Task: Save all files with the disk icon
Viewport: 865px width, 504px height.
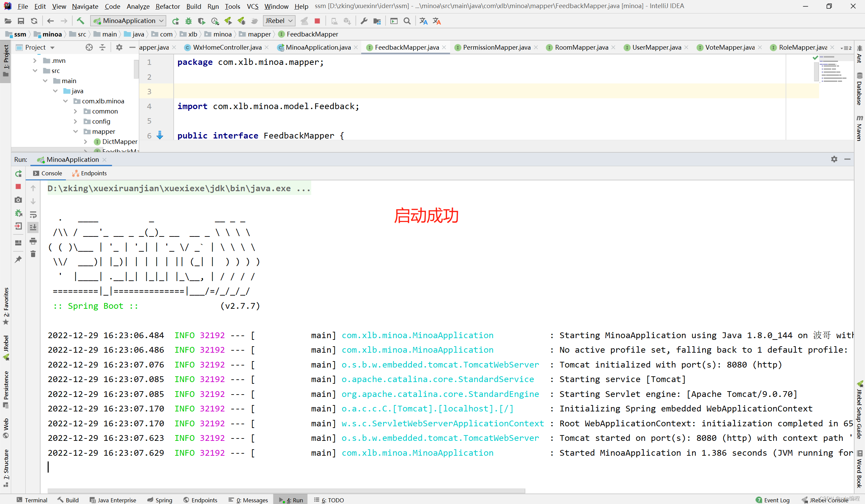Action: tap(21, 21)
